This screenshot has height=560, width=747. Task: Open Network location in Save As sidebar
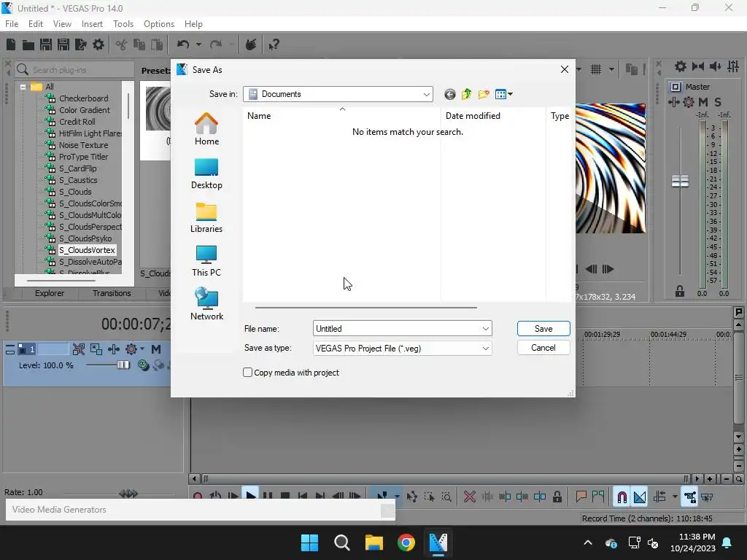tap(206, 304)
